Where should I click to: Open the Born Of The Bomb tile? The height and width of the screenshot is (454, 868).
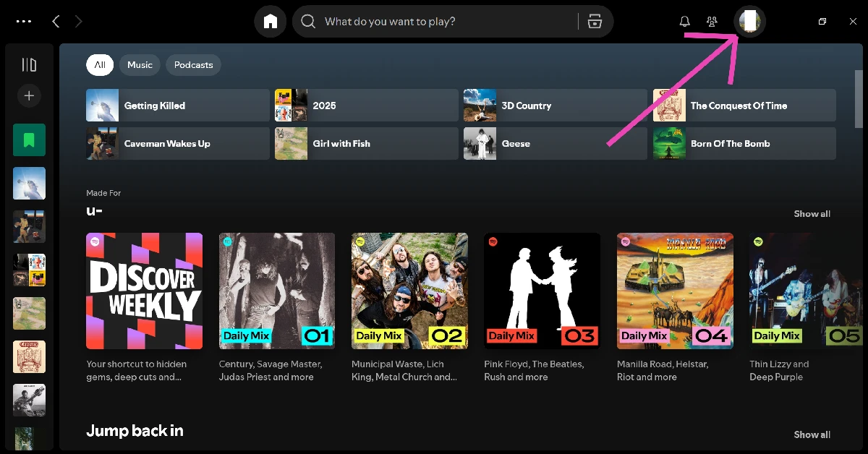tap(744, 143)
